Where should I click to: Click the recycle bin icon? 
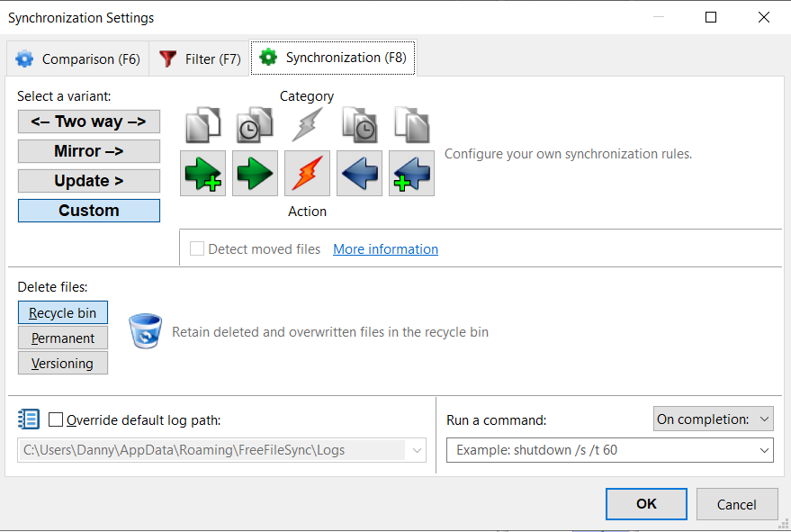click(145, 331)
